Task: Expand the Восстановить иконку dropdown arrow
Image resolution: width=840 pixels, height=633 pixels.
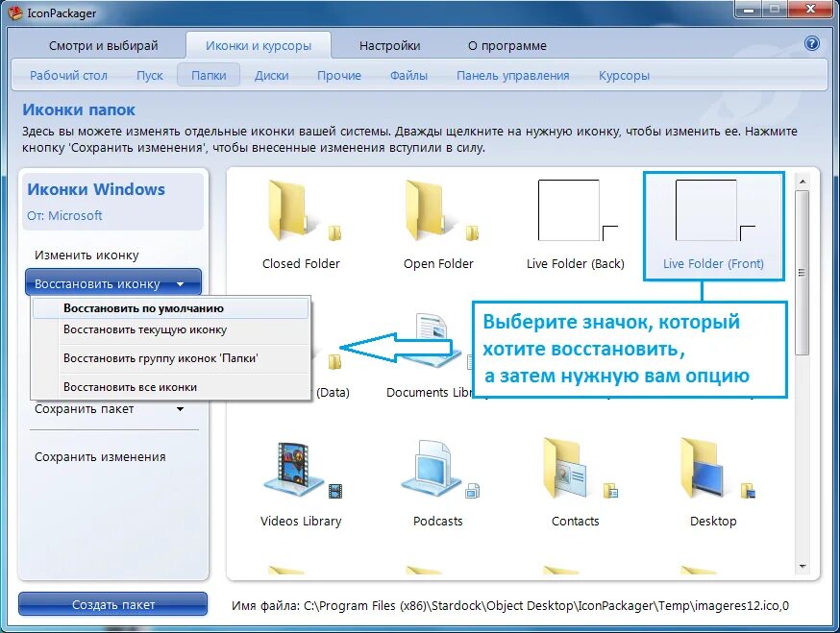Action: tap(180, 283)
